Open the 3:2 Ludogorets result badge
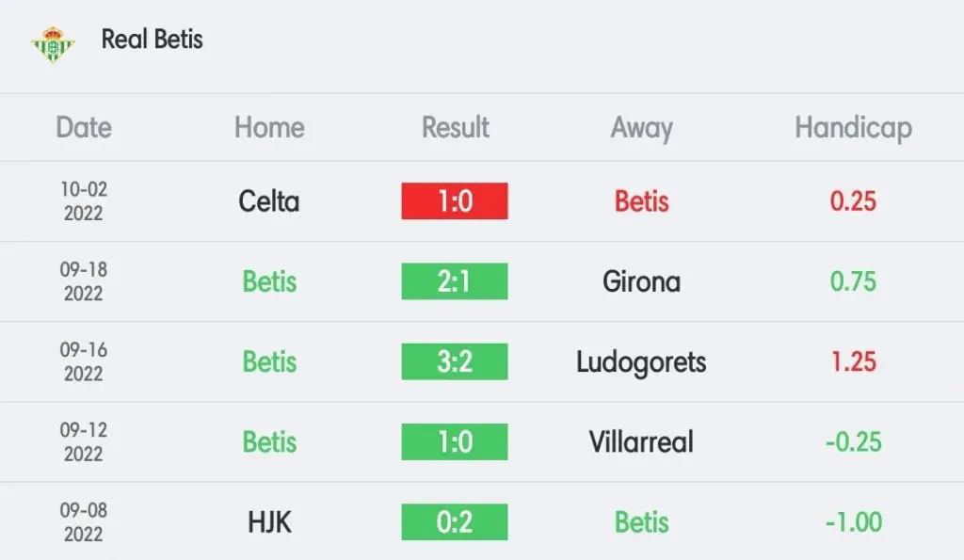This screenshot has height=560, width=964. coord(455,361)
